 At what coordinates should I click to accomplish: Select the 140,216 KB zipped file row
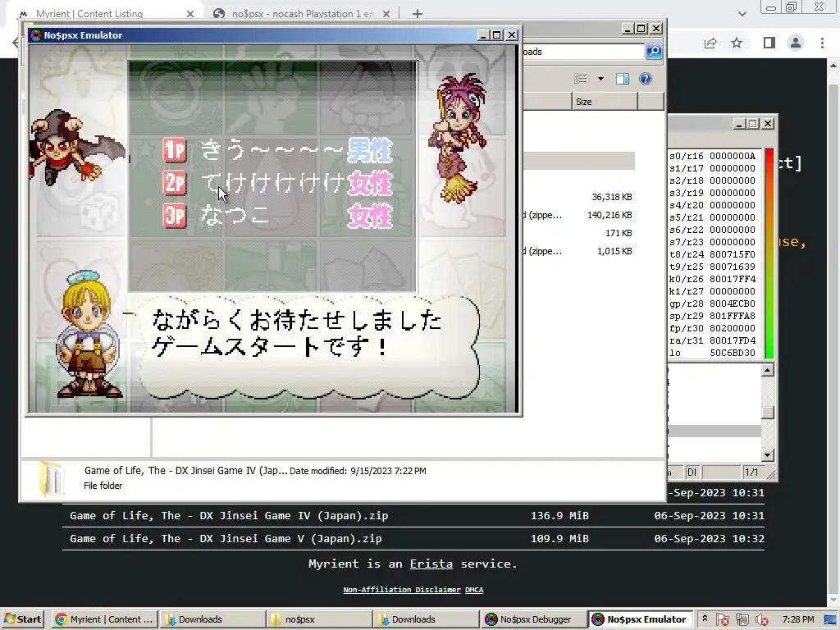[x=578, y=215]
